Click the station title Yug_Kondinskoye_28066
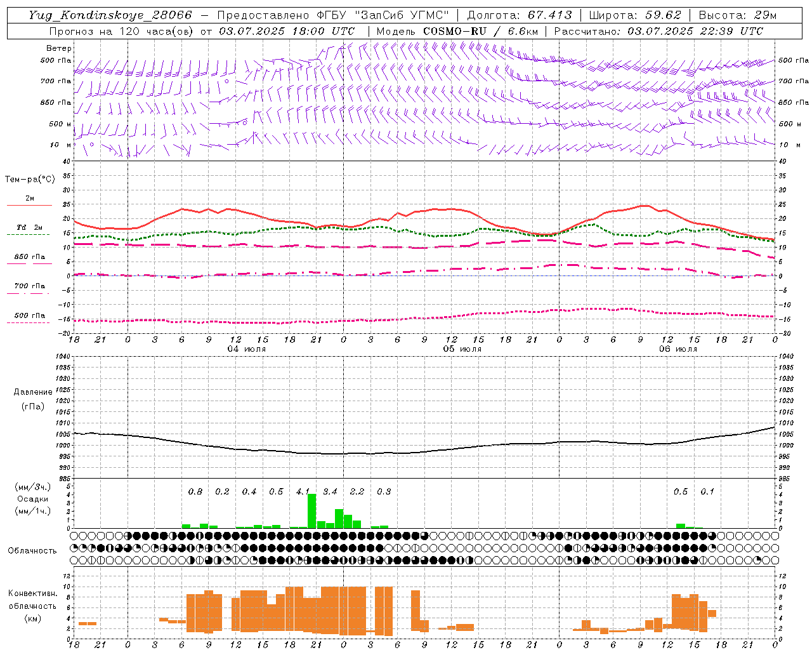812x650 pixels. point(110,15)
